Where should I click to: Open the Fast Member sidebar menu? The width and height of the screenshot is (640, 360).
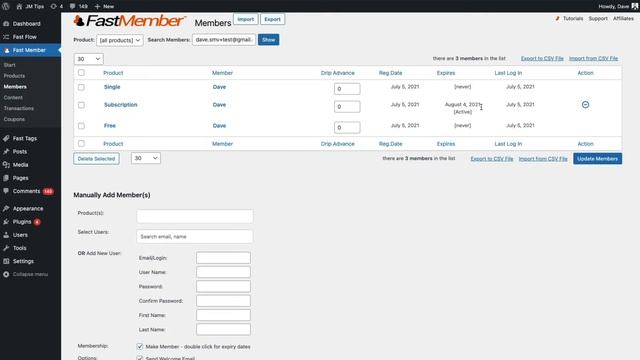(x=29, y=50)
